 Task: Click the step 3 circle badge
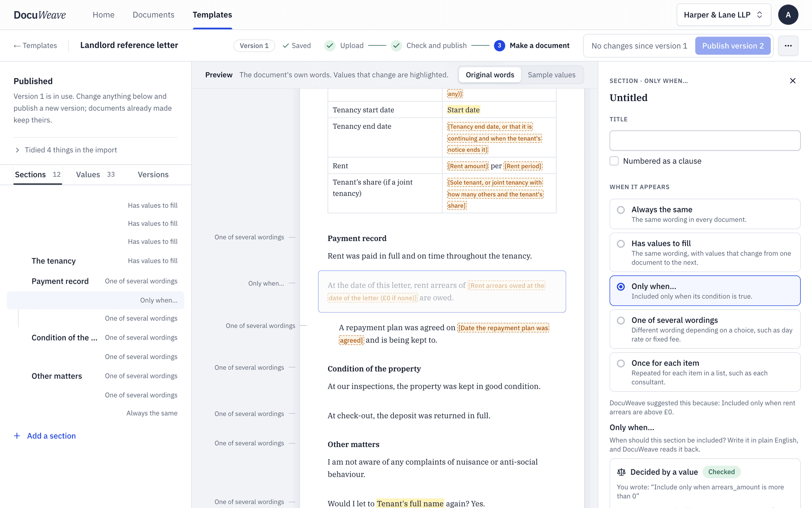point(499,46)
